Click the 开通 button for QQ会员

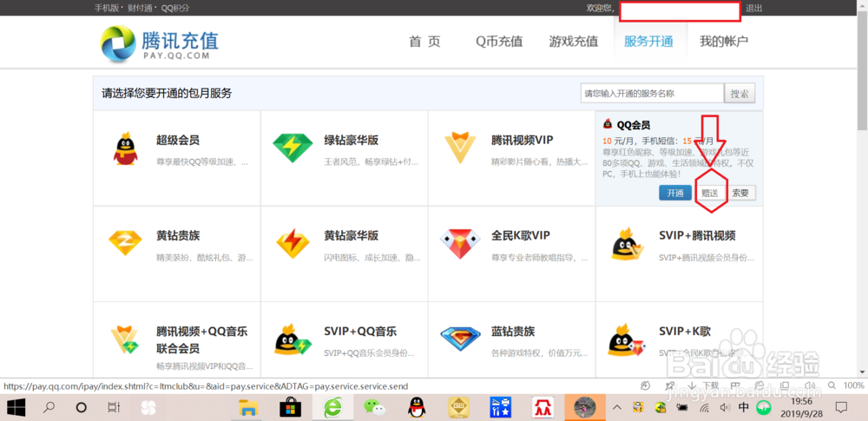(x=674, y=194)
